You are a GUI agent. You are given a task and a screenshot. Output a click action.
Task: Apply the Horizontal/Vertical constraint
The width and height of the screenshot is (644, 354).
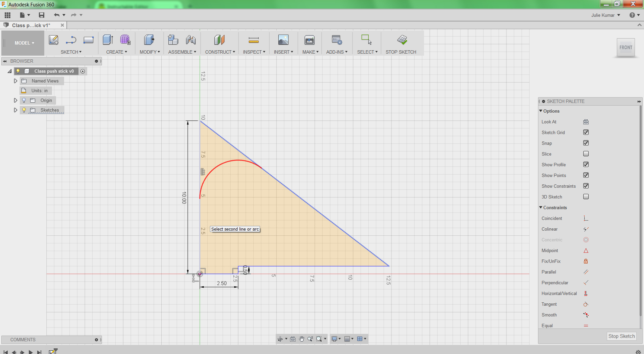tap(586, 294)
